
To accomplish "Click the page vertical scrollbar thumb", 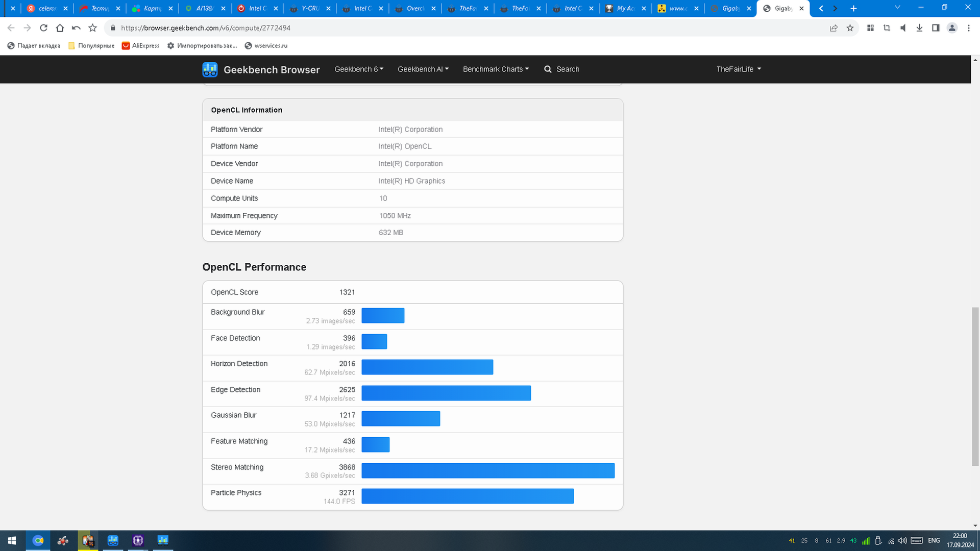I will (975, 386).
